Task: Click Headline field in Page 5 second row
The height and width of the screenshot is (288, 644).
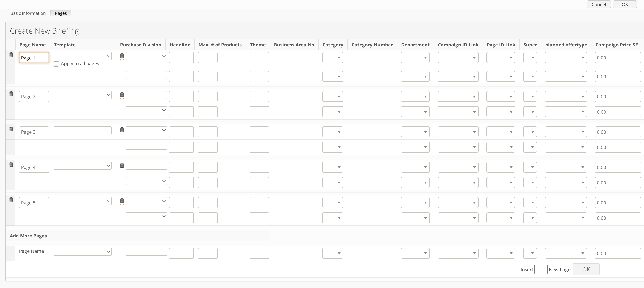Action: (181, 218)
